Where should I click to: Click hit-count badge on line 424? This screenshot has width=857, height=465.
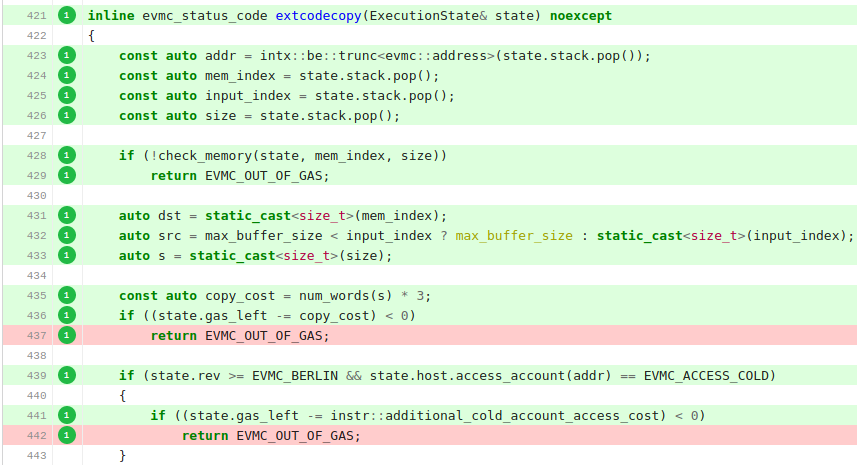(67, 75)
